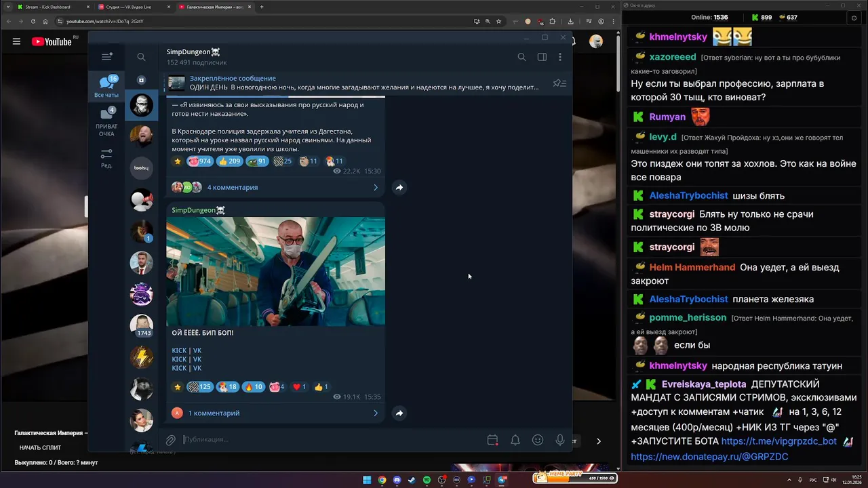
Task: Open chat settings gear in chat window
Action: click(854, 18)
